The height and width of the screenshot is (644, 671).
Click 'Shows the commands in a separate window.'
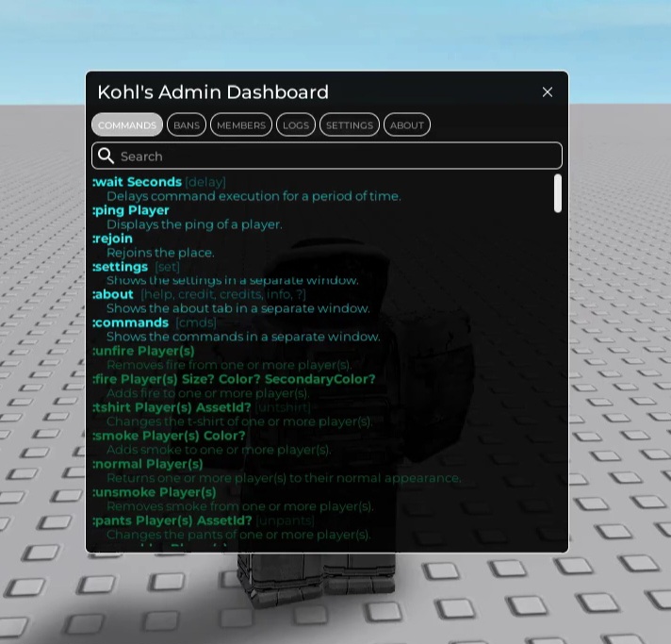pos(243,337)
